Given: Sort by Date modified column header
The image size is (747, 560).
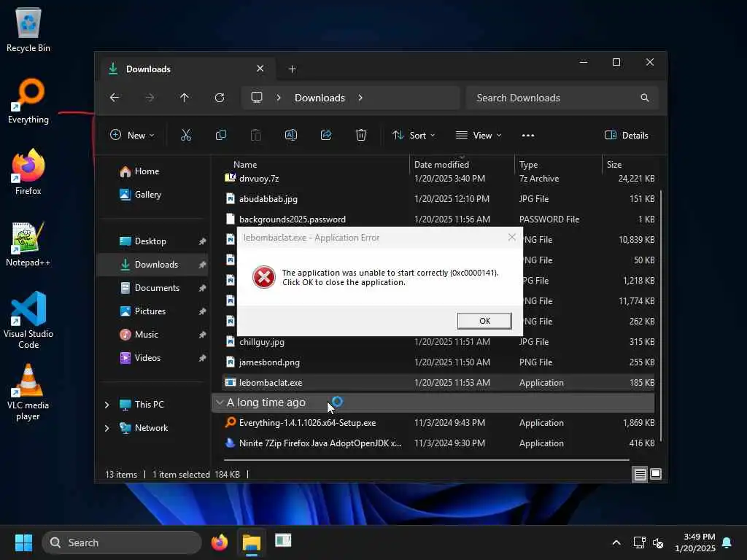Looking at the screenshot, I should (441, 164).
